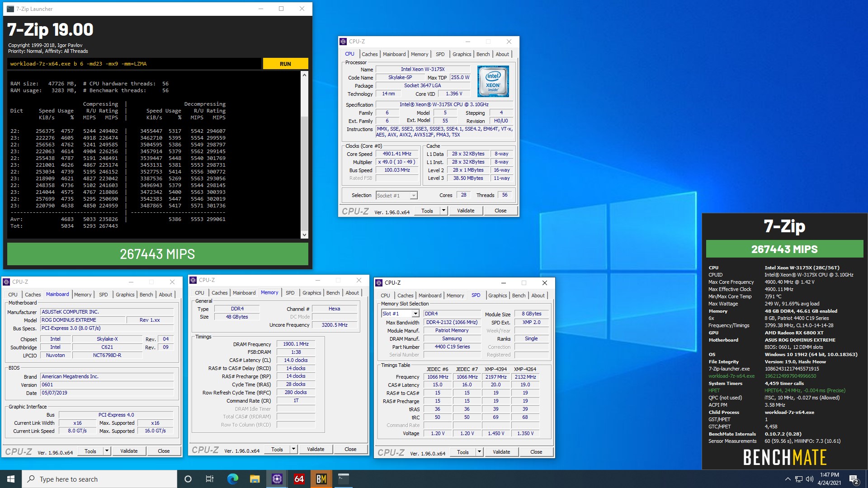Screen dimensions: 868x488
Task: Click the Patriot Memory module manufacturer
Action: click(x=452, y=331)
